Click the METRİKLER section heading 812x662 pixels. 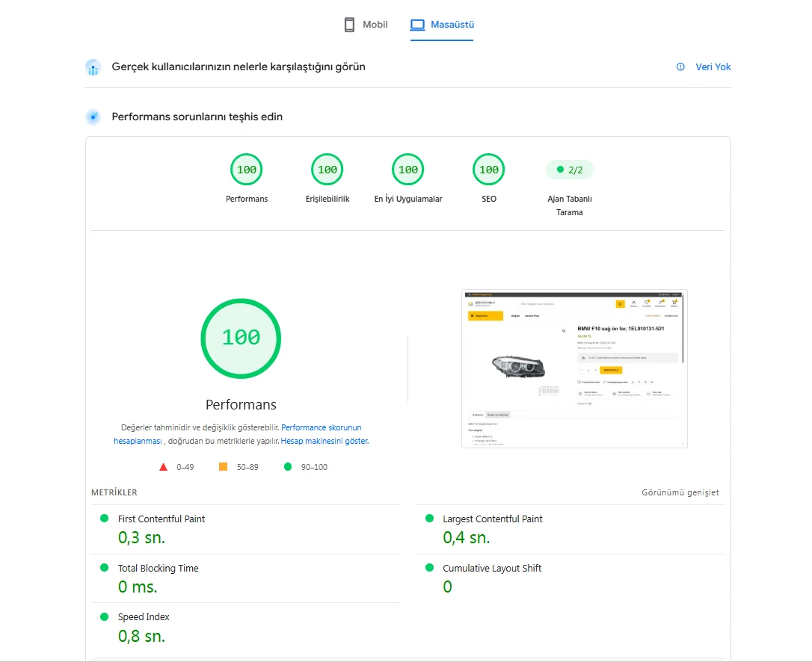114,492
